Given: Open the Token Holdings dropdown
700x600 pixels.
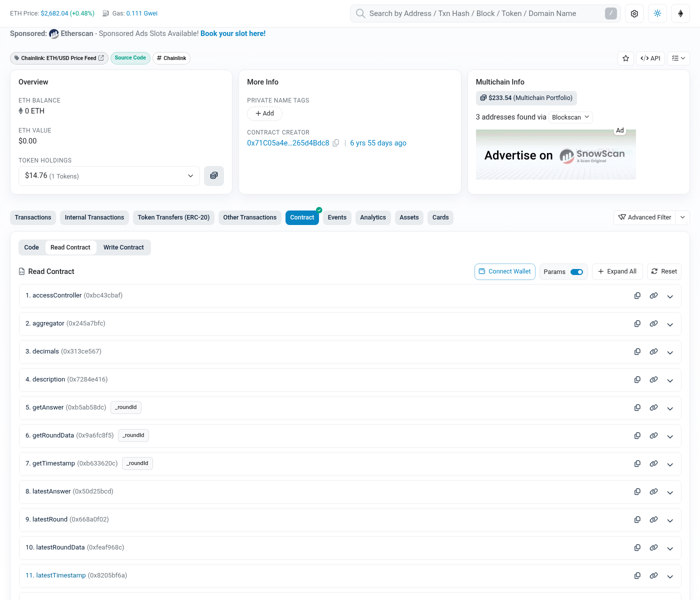Looking at the screenshot, I should (109, 176).
